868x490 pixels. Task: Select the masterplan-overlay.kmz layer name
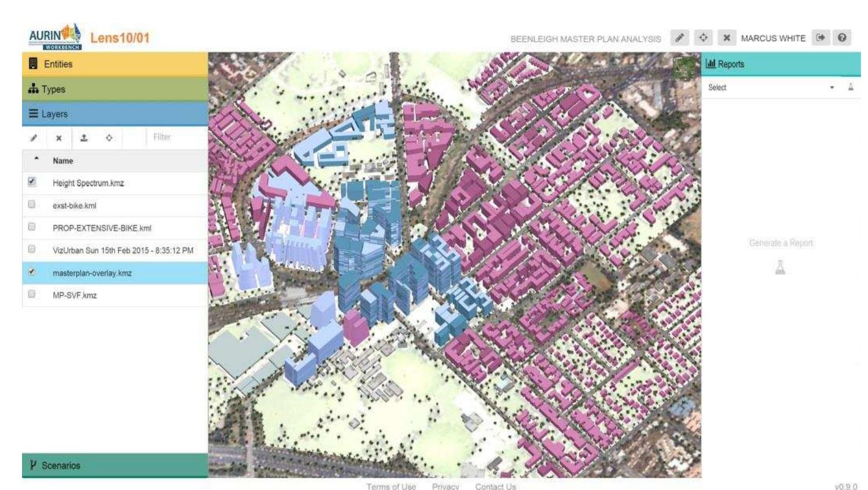[92, 273]
